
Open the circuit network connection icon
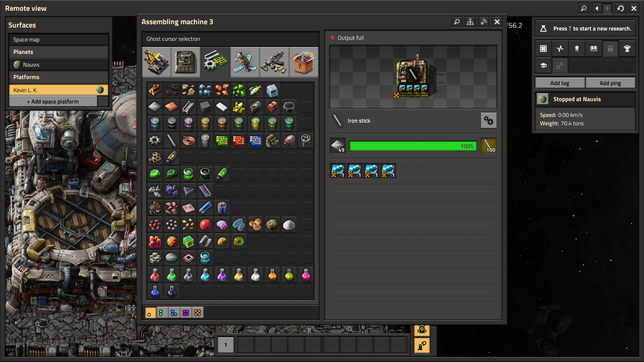[470, 22]
